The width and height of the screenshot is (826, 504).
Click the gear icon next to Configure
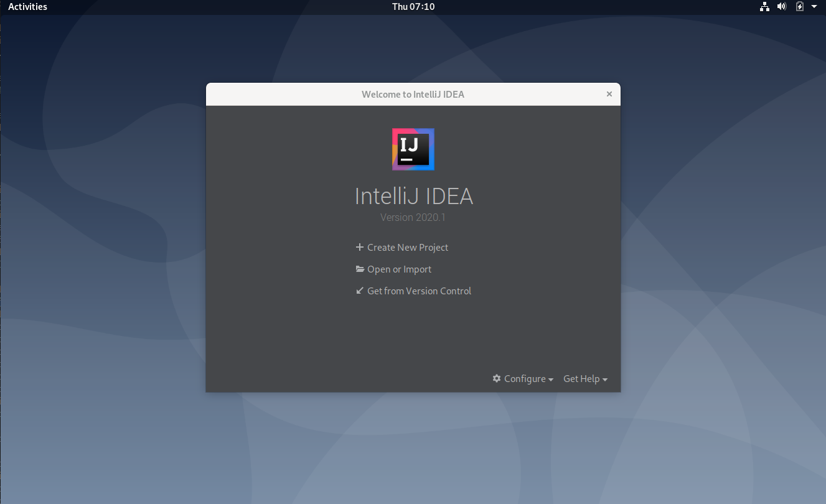pos(497,378)
